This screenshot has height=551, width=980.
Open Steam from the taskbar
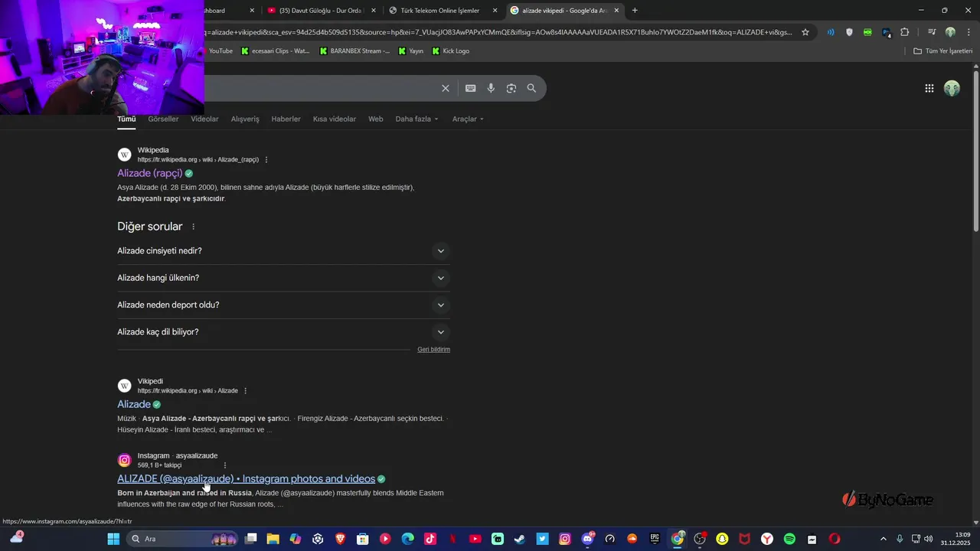(x=520, y=539)
